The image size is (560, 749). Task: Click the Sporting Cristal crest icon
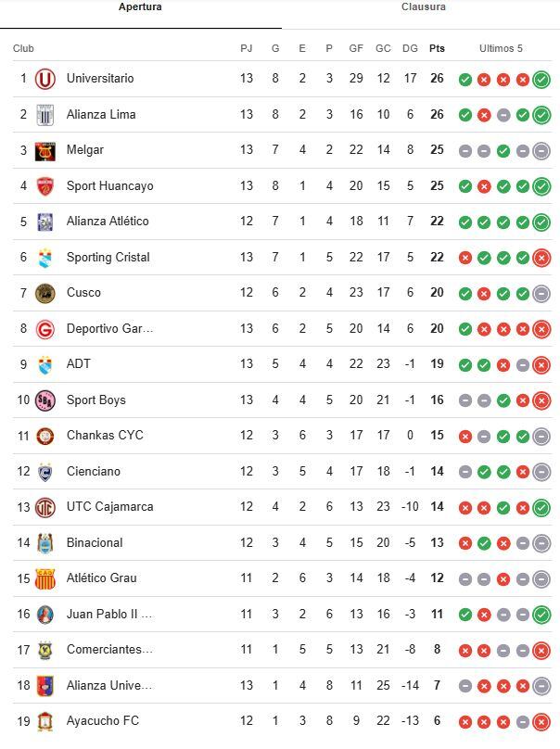coord(45,258)
